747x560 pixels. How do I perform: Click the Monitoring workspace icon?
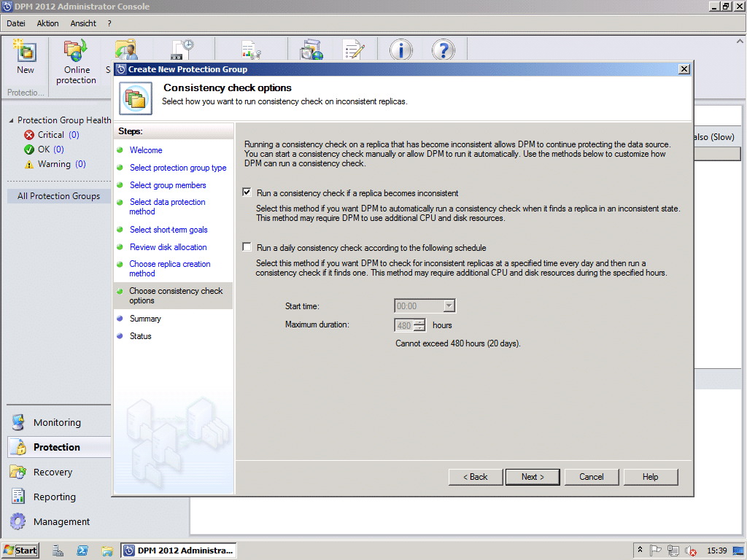[18, 422]
